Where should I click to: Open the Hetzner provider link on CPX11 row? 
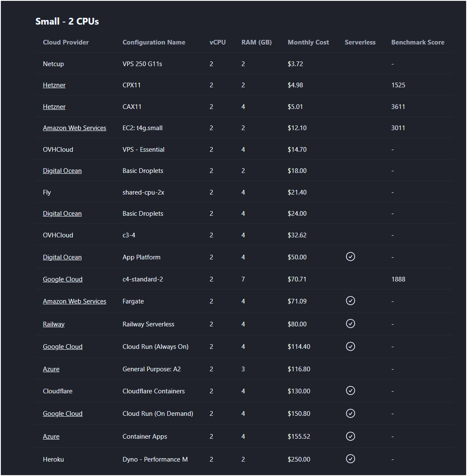pyautogui.click(x=54, y=85)
